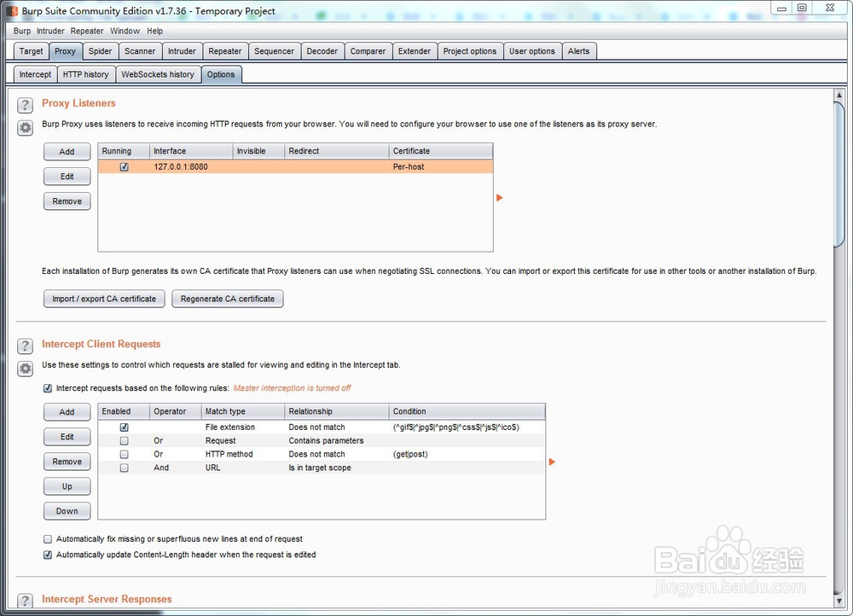Remove the selected intercept rule
The height and width of the screenshot is (616, 853).
[x=67, y=462]
